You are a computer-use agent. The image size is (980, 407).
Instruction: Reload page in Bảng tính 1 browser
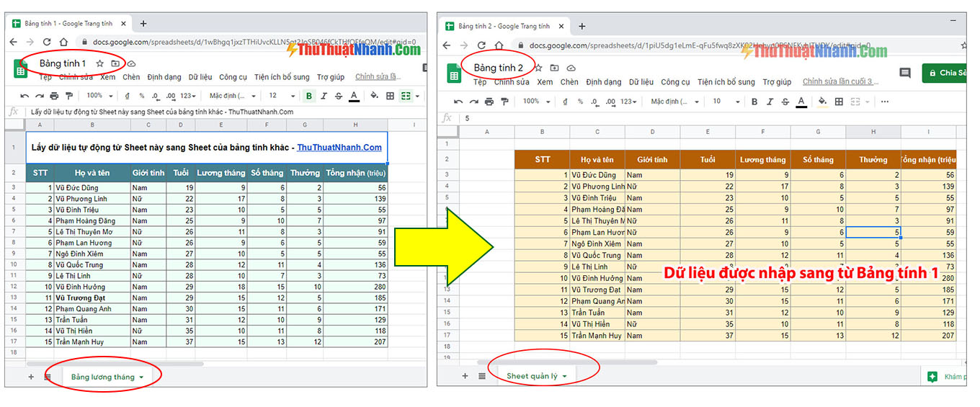[x=47, y=43]
